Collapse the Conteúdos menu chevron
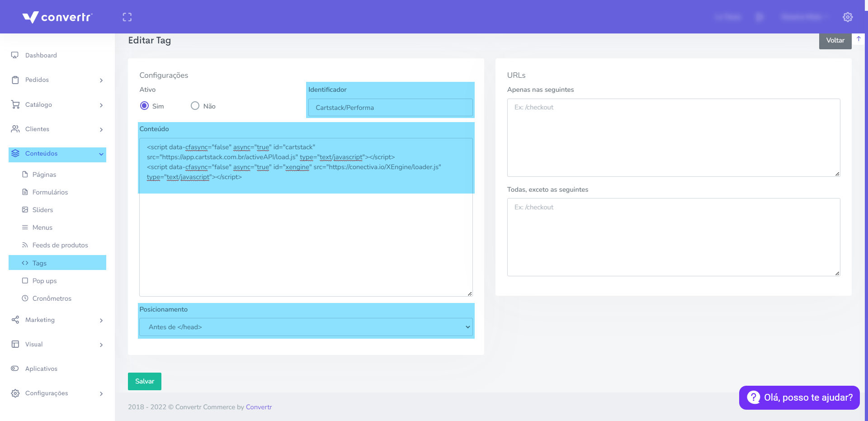The height and width of the screenshot is (421, 868). (101, 154)
